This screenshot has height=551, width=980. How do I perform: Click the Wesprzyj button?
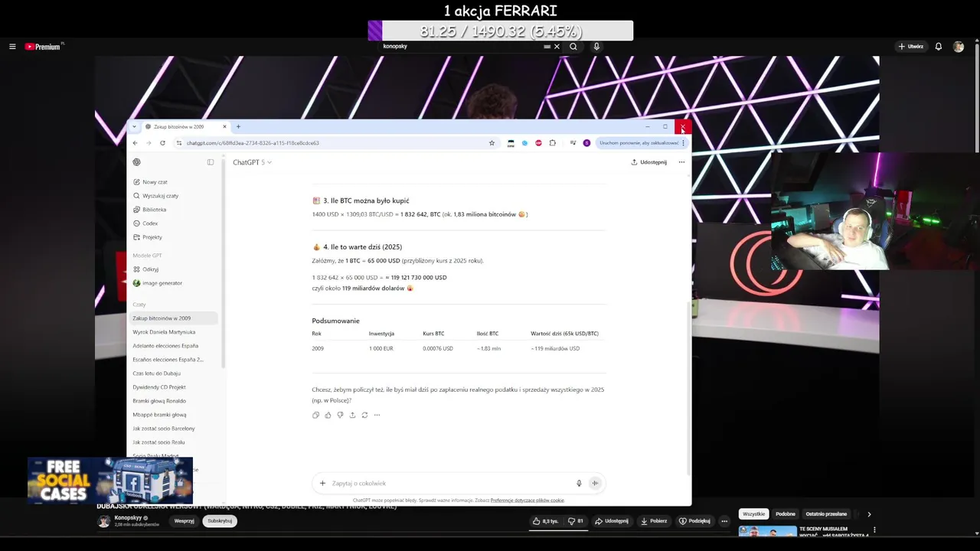point(184,521)
